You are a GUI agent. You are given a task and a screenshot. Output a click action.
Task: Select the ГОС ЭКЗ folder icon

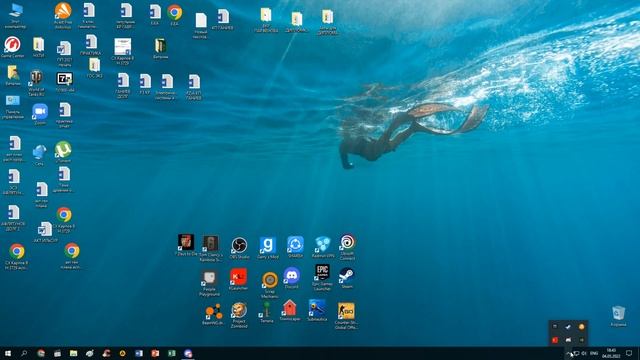[x=94, y=68]
